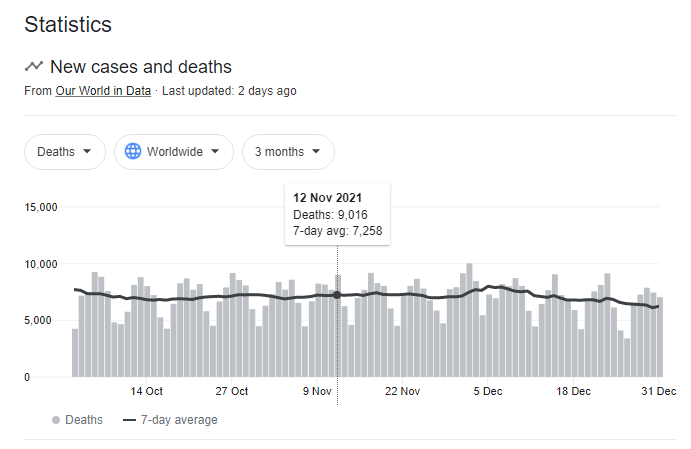This screenshot has height=449, width=691.
Task: Select the highlighted point on the 7-day average line
Action: (x=337, y=295)
